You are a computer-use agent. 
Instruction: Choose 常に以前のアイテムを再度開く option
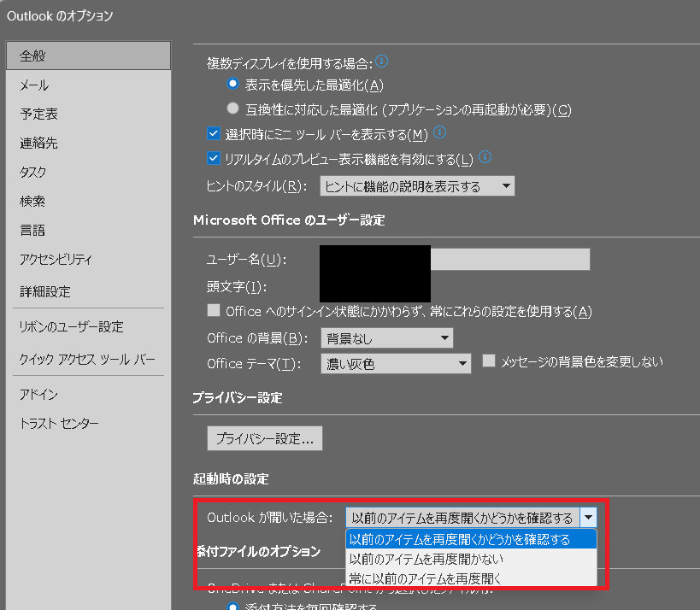click(472, 578)
